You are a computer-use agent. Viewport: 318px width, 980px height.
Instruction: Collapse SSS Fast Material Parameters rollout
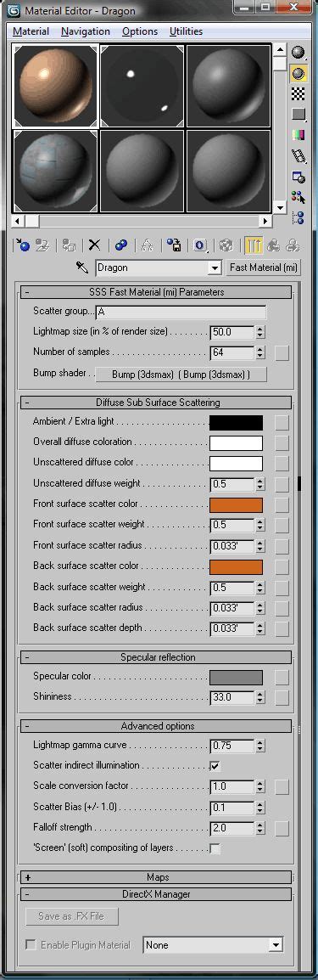point(157,292)
